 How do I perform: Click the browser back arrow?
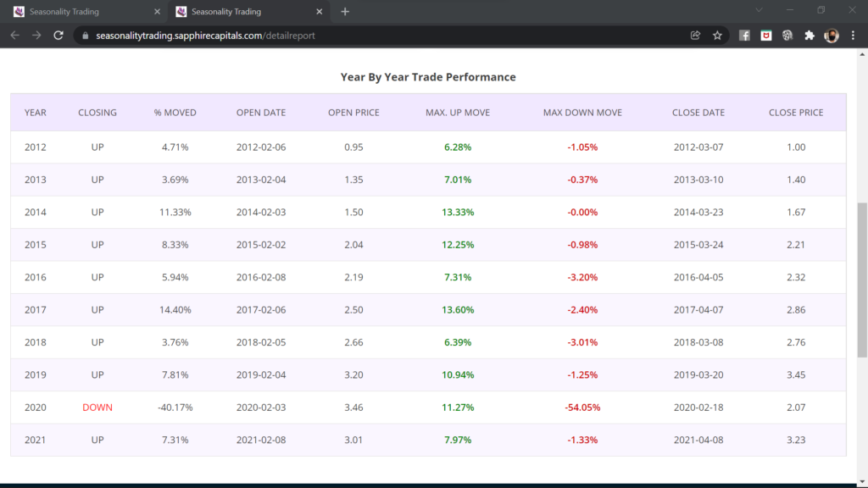click(x=15, y=36)
